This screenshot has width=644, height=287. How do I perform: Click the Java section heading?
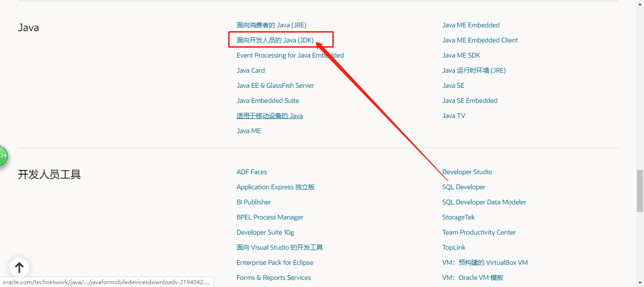tap(28, 27)
